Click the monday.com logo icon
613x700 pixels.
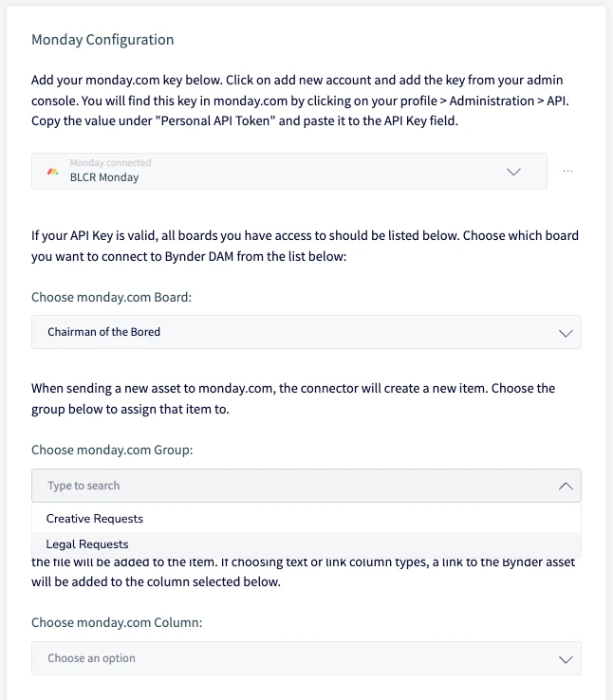pos(53,172)
